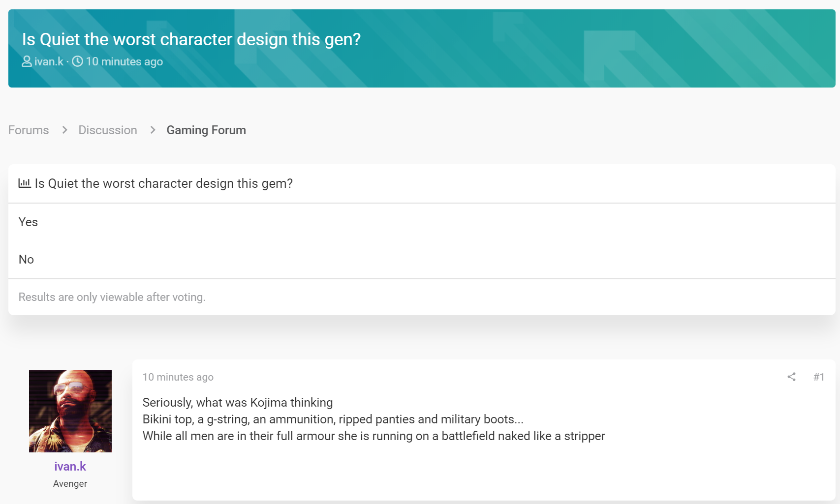This screenshot has width=840, height=504.
Task: Click the poll chart icon
Action: click(25, 183)
